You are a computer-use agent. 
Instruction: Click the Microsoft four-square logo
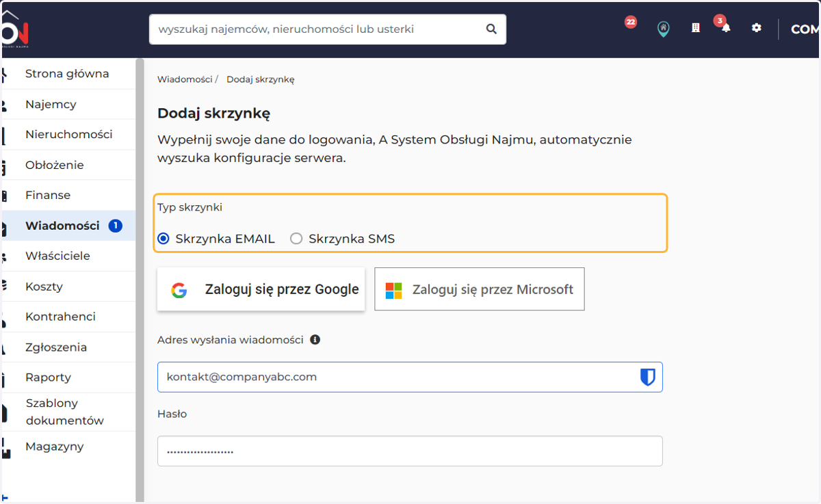393,290
